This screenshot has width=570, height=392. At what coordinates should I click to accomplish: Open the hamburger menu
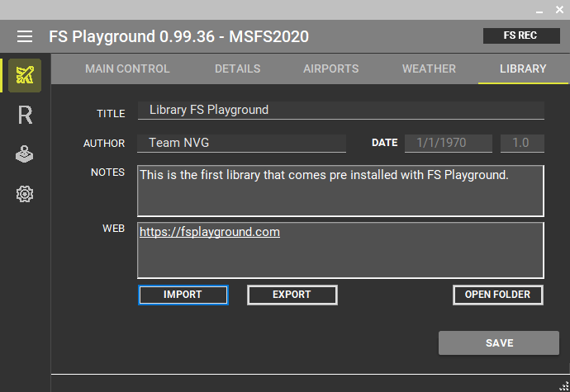pos(25,36)
